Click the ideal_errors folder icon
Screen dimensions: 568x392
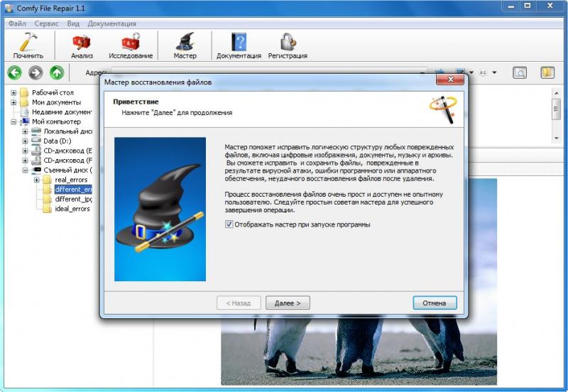[47, 209]
